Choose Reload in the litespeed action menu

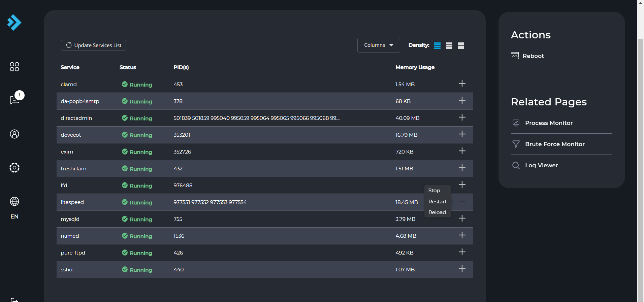(x=438, y=212)
